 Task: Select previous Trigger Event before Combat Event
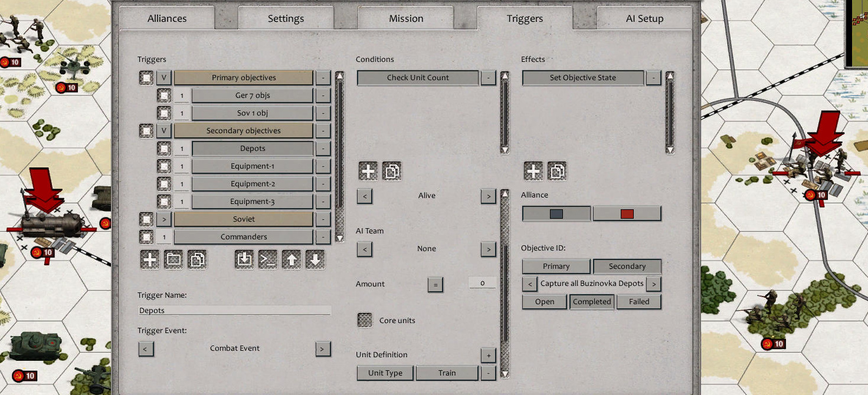point(145,348)
